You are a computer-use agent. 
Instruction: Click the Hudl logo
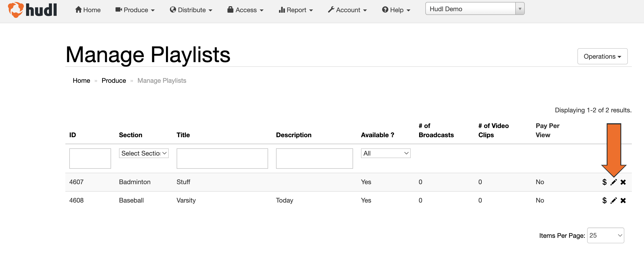click(33, 10)
